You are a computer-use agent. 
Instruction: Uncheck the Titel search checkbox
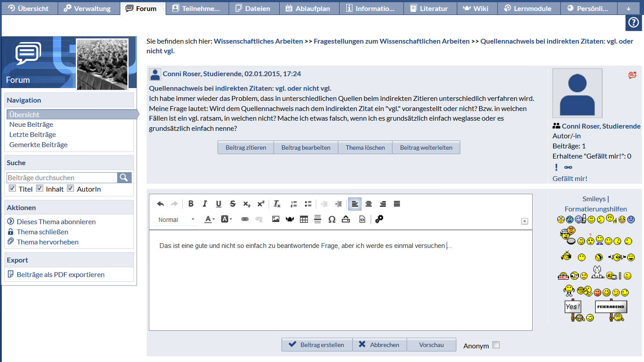(12, 188)
